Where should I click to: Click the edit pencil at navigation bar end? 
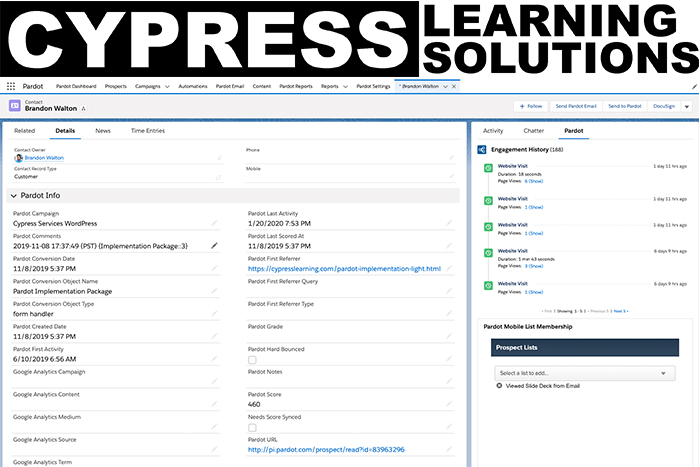pos(694,87)
